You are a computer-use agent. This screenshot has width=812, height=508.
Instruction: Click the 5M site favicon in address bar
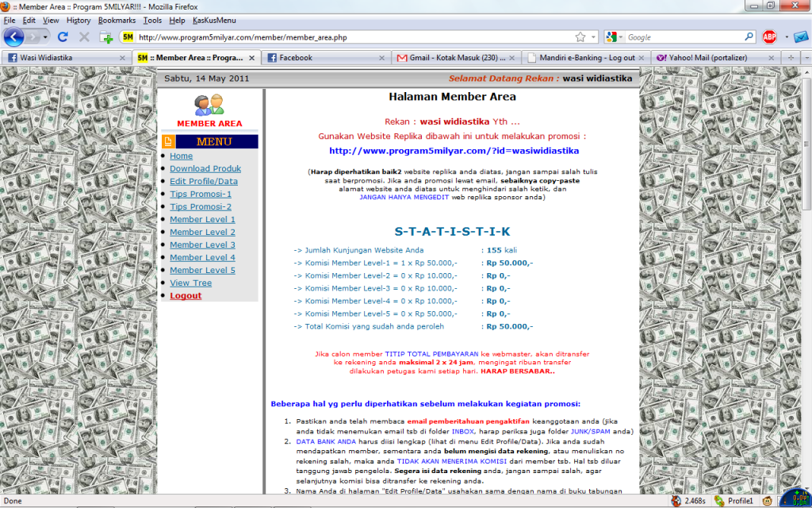[128, 37]
